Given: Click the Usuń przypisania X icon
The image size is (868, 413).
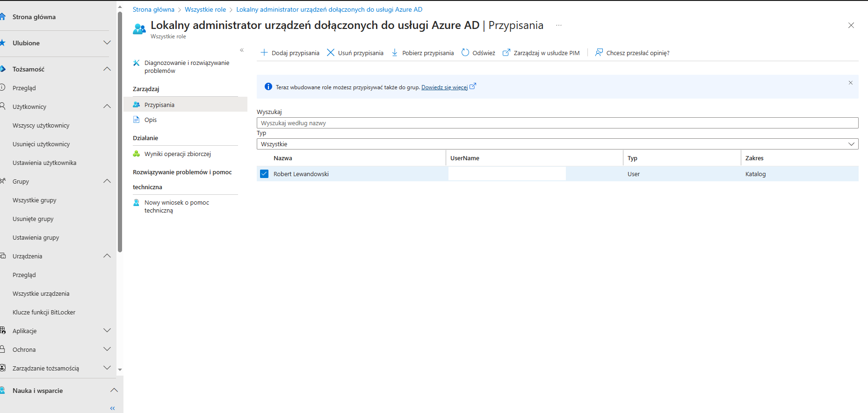Looking at the screenshot, I should tap(331, 53).
